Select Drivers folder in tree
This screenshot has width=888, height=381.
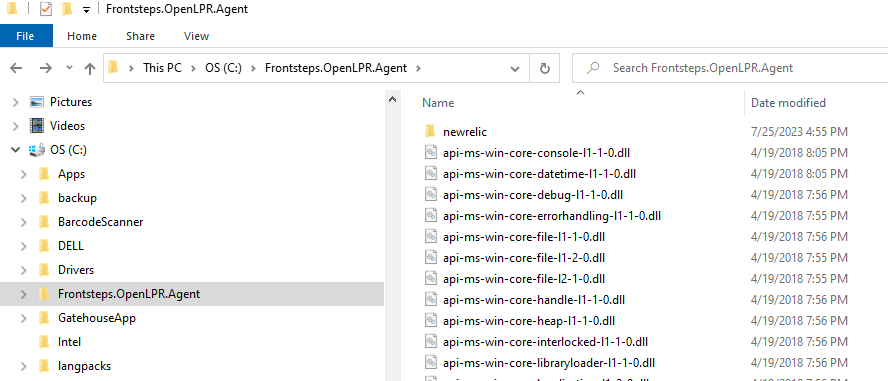pos(76,269)
